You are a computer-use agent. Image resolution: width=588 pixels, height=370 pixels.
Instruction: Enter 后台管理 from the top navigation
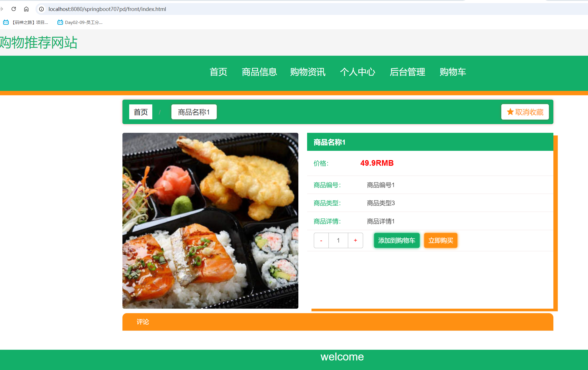point(407,72)
